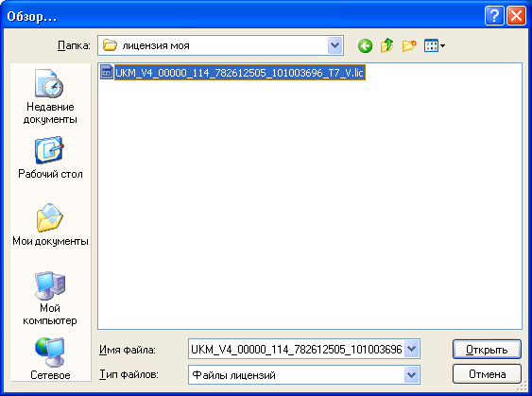This screenshot has height=396, width=532.
Task: Close the Обзор dialog window
Action: tap(516, 16)
